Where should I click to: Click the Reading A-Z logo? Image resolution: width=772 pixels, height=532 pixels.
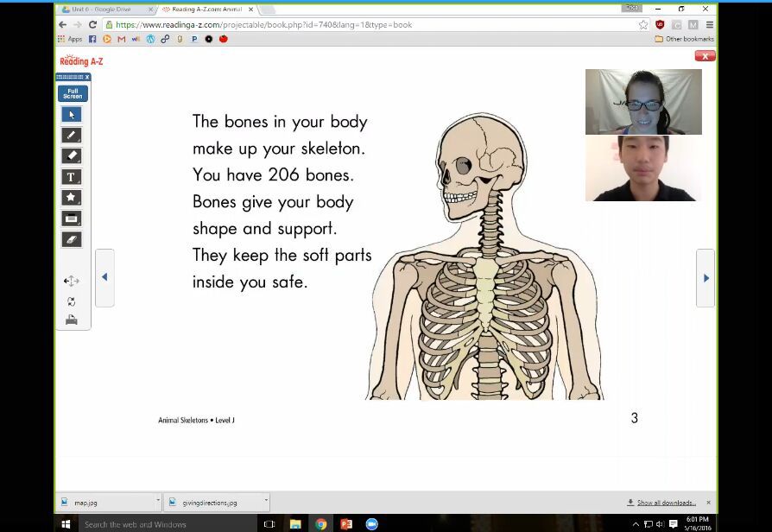(x=81, y=60)
